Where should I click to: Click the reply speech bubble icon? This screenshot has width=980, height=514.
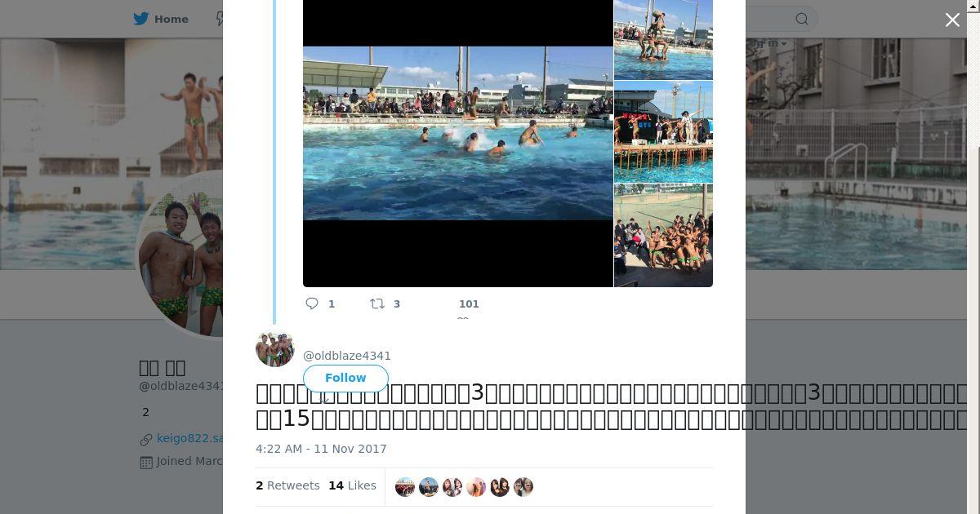tap(312, 304)
